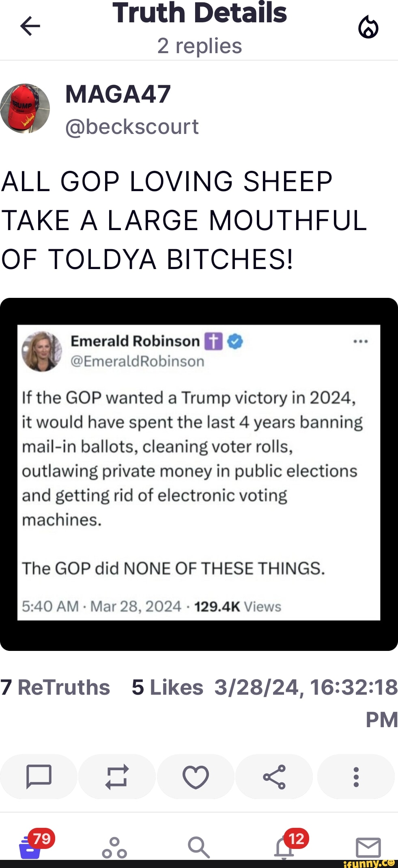This screenshot has height=868, width=398.
Task: Like the post with heart icon
Action: 196,776
